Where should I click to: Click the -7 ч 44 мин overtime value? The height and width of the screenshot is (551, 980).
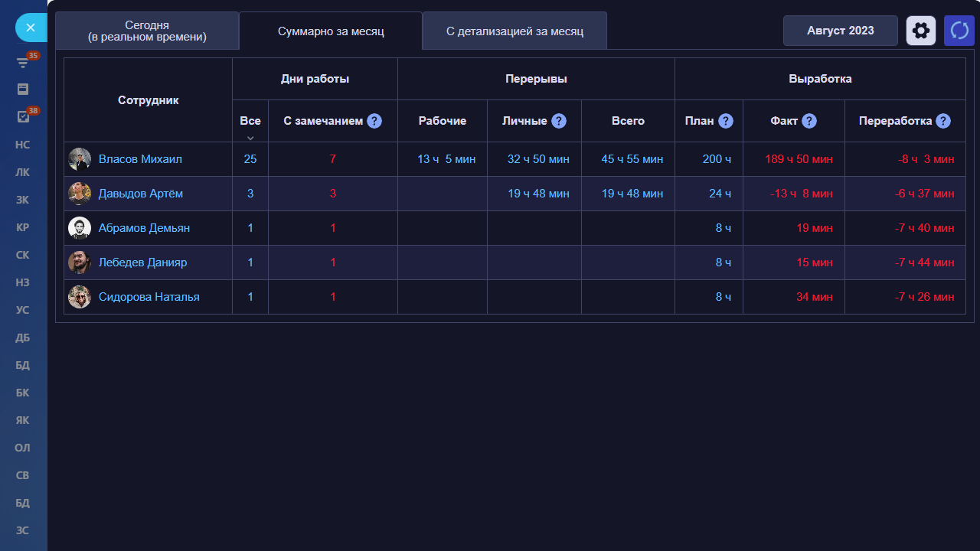point(925,262)
